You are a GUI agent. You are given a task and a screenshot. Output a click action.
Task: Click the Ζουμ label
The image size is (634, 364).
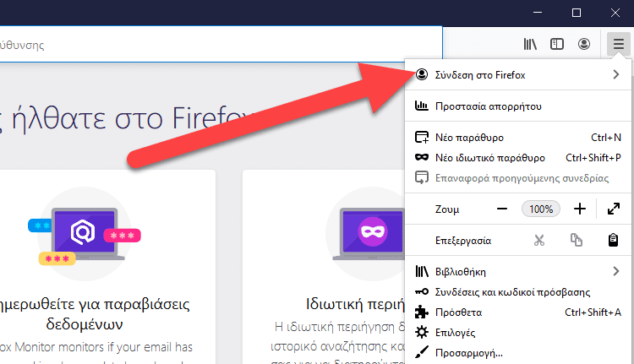(447, 209)
